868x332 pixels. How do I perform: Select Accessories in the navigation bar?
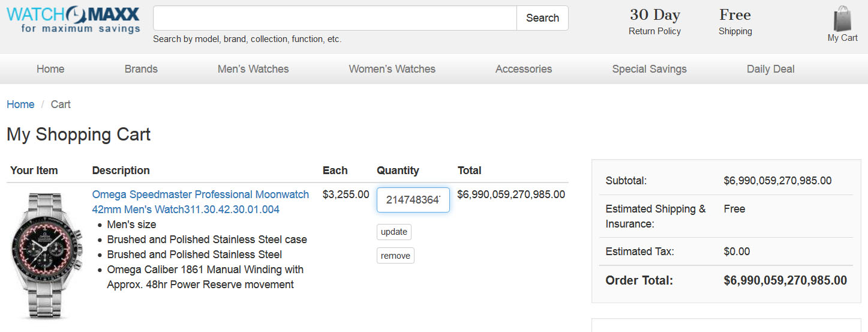click(524, 69)
